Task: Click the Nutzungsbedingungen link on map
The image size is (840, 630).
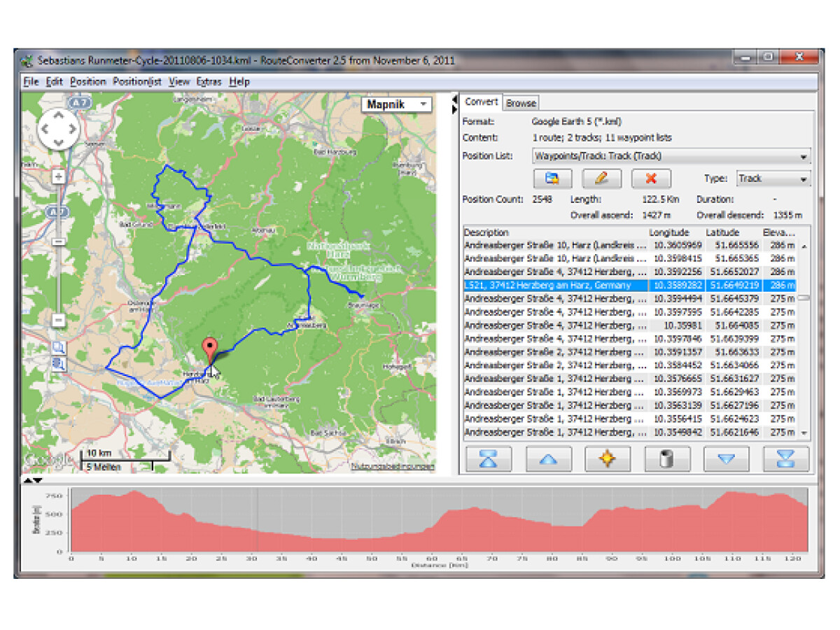Action: coord(393,467)
